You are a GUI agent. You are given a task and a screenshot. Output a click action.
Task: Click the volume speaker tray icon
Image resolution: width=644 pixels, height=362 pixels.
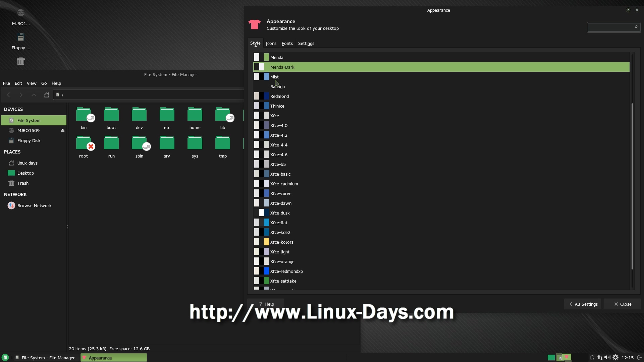coord(607,358)
